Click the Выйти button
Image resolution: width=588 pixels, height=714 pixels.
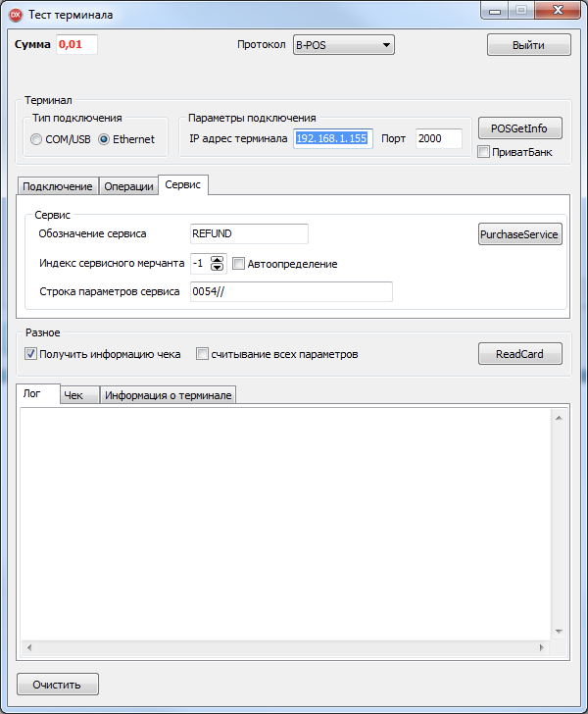pos(529,45)
